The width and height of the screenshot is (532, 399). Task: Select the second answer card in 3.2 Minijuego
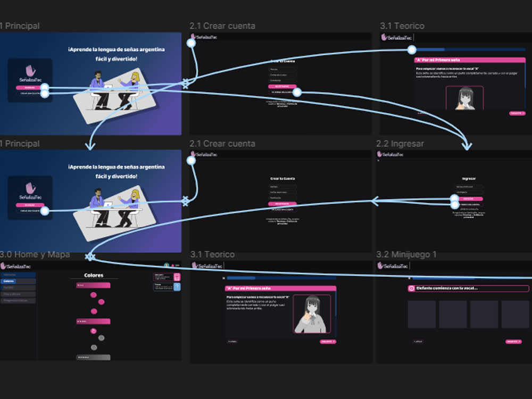click(x=453, y=314)
